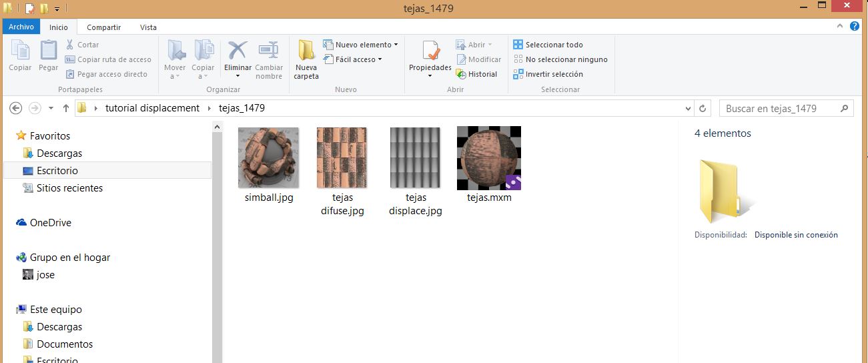Click the back navigation arrow
The height and width of the screenshot is (363, 868).
tap(16, 108)
